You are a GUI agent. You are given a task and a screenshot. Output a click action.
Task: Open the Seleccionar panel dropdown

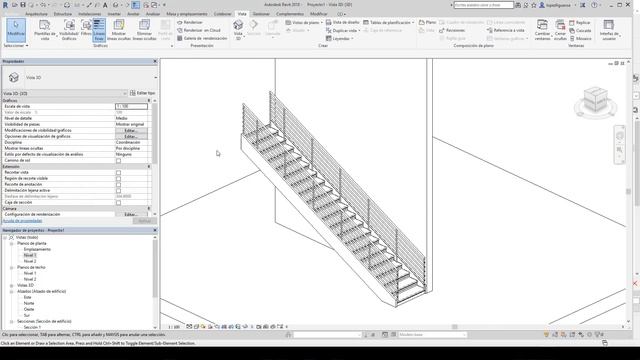point(16,46)
